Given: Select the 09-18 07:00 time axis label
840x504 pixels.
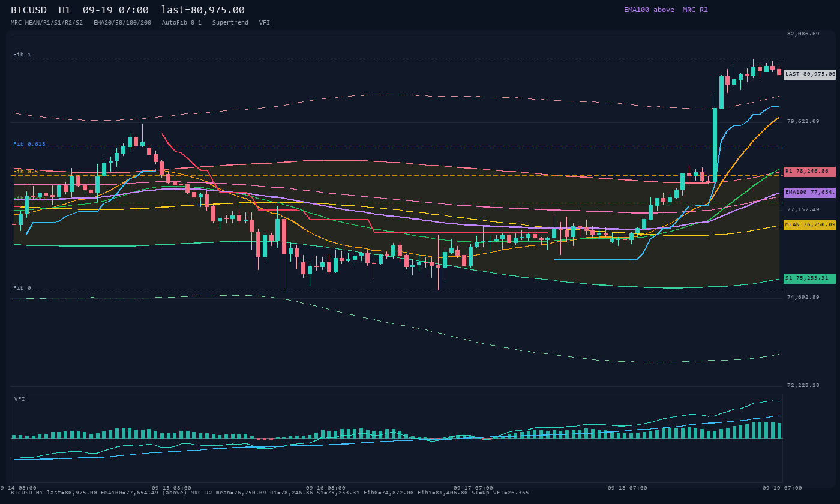Looking at the screenshot, I should [x=628, y=488].
